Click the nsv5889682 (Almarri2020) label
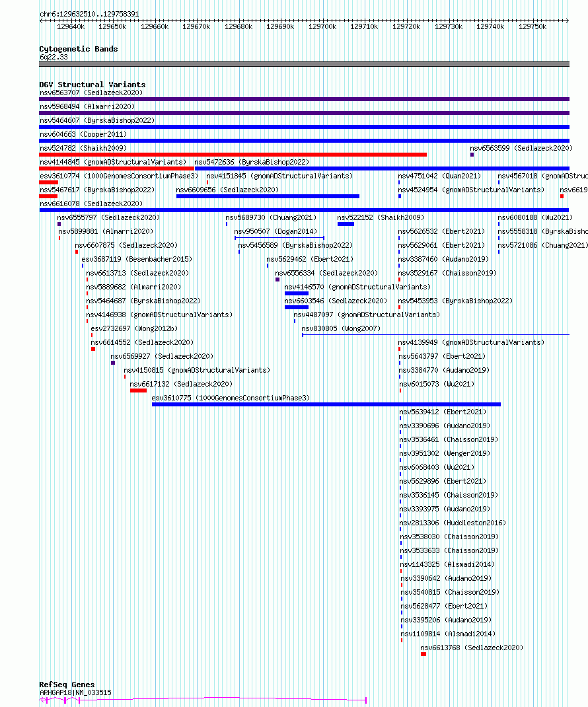588x707 pixels. click(x=133, y=287)
